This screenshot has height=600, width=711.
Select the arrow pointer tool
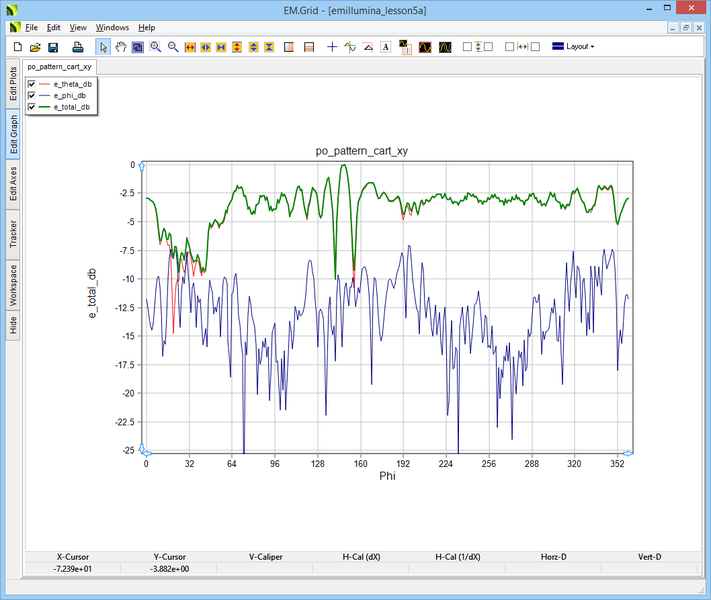tap(103, 47)
